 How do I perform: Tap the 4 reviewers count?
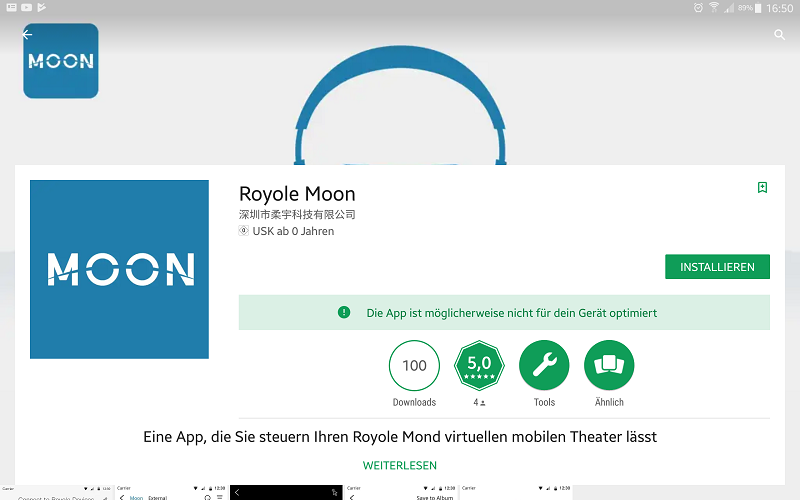479,402
